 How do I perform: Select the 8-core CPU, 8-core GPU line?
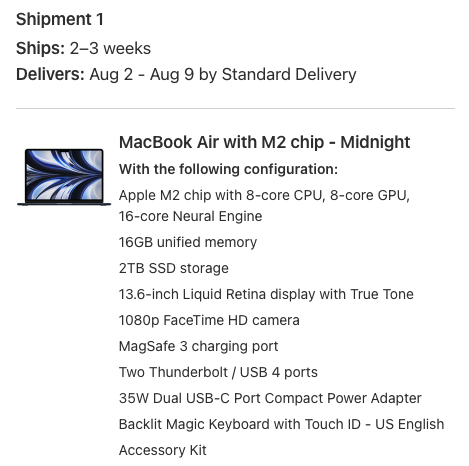(x=264, y=195)
